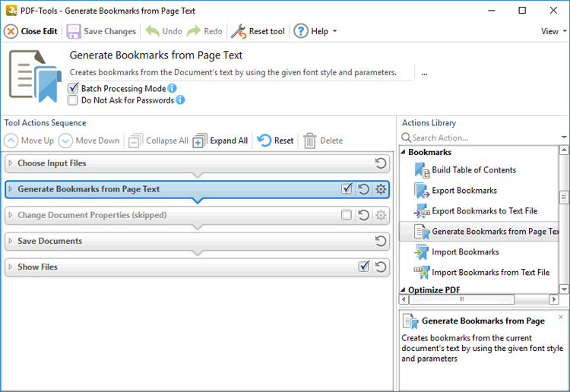Select the Export Bookmarks action

click(456, 191)
